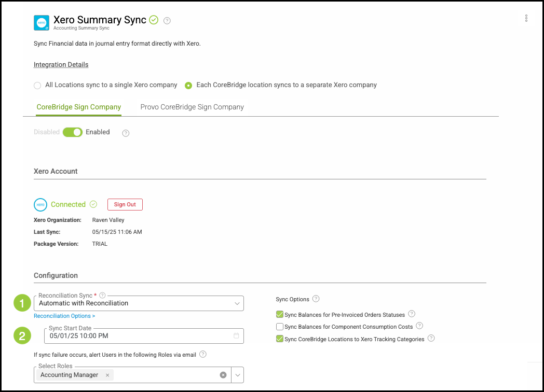Click the green verified checkmark next to Xero Summary Sync
The height and width of the screenshot is (392, 544).
[x=154, y=20]
